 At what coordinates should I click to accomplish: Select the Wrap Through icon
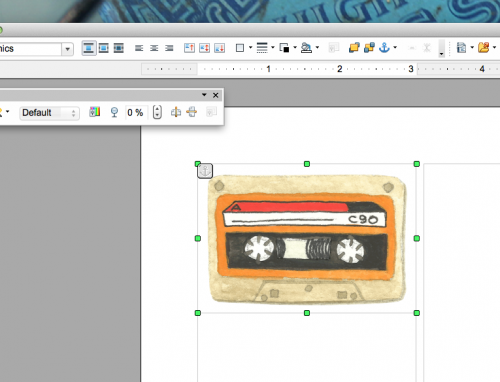click(x=119, y=48)
